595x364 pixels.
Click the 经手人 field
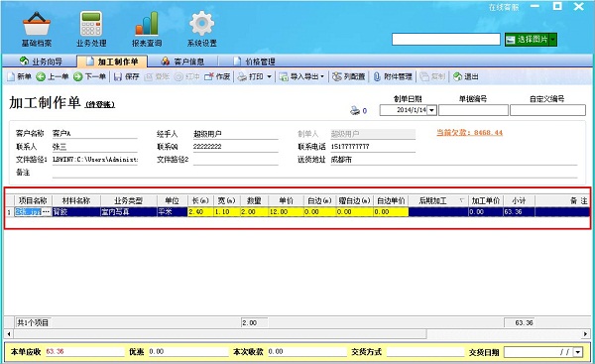pyautogui.click(x=235, y=134)
